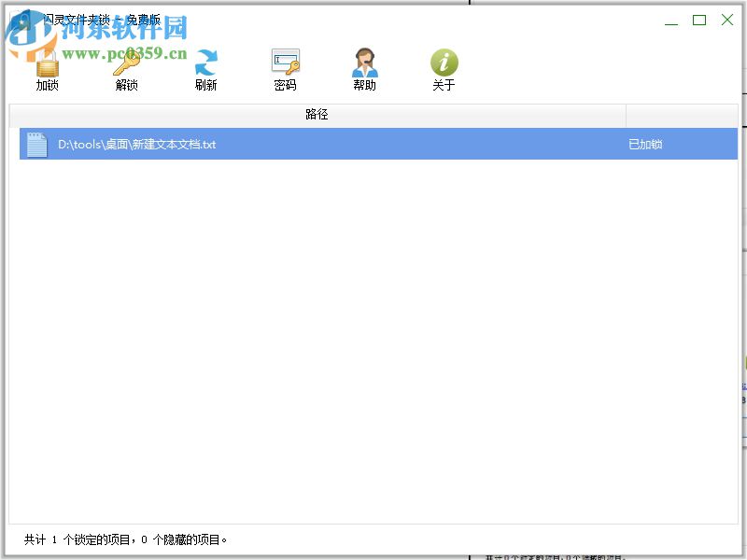Open the 关于 (About) info icon
This screenshot has width=747, height=560.
pos(444,62)
